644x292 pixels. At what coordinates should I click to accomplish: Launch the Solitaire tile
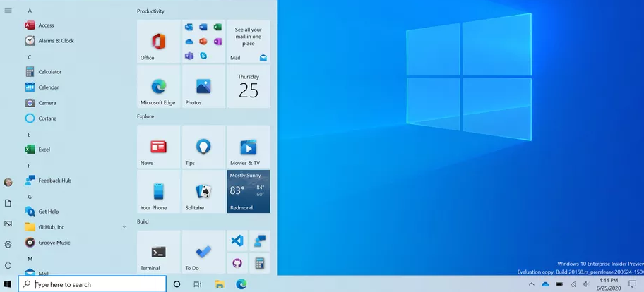point(203,192)
